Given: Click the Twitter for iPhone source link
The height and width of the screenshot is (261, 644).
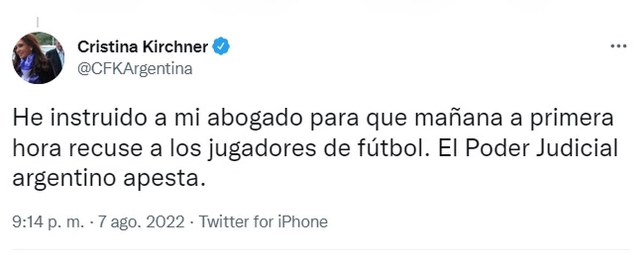Looking at the screenshot, I should (264, 222).
